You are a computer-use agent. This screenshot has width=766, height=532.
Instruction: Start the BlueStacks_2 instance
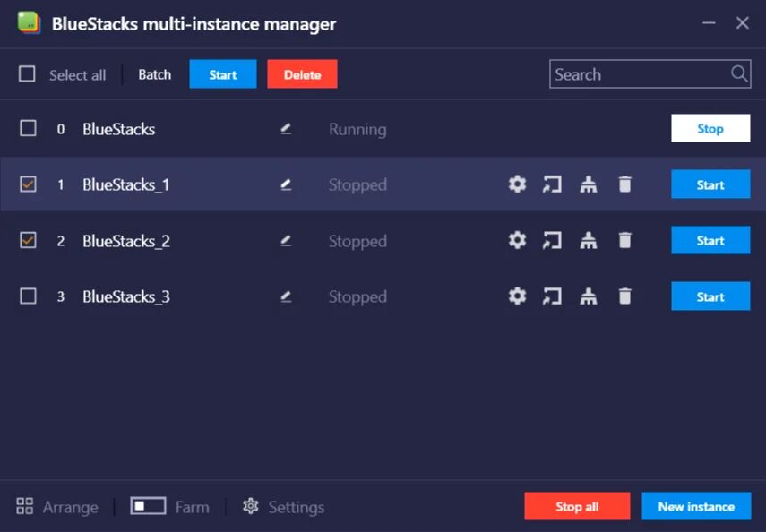click(x=710, y=240)
